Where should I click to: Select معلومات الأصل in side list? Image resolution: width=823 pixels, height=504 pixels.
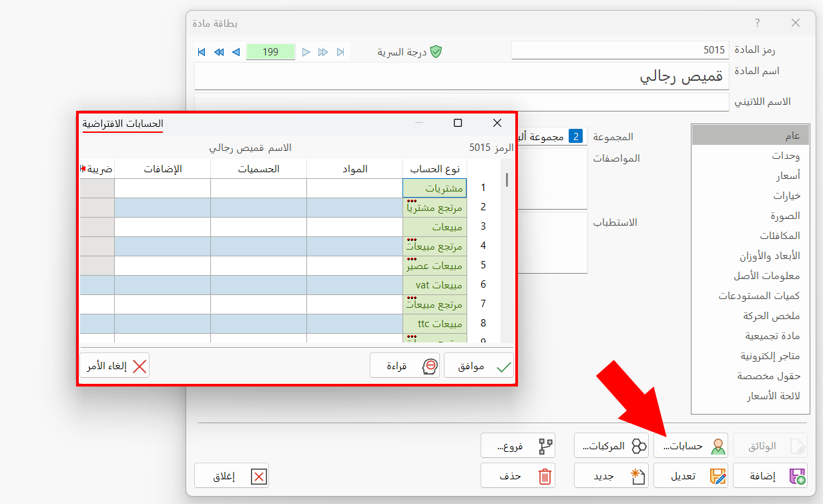[750, 276]
